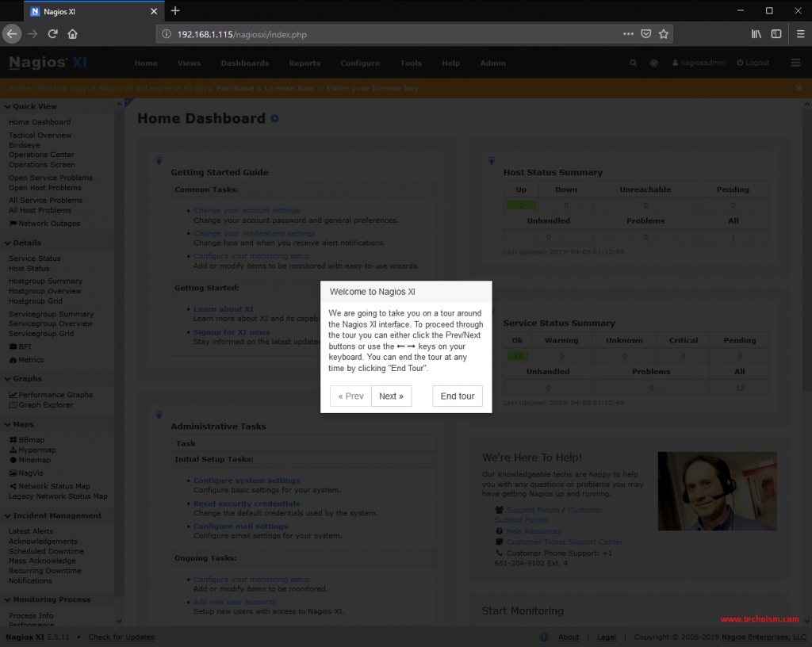
Task: Open the Nagios XI header hamburger menu icon
Action: [795, 63]
